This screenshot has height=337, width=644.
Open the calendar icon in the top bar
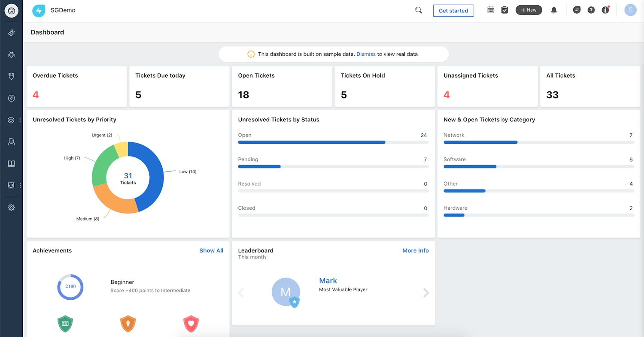[x=491, y=9]
